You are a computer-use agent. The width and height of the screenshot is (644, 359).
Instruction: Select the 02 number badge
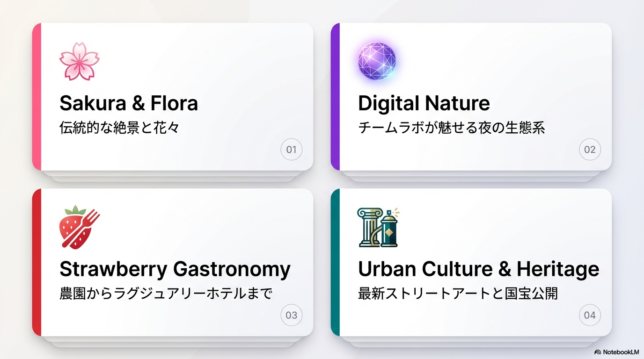(590, 150)
